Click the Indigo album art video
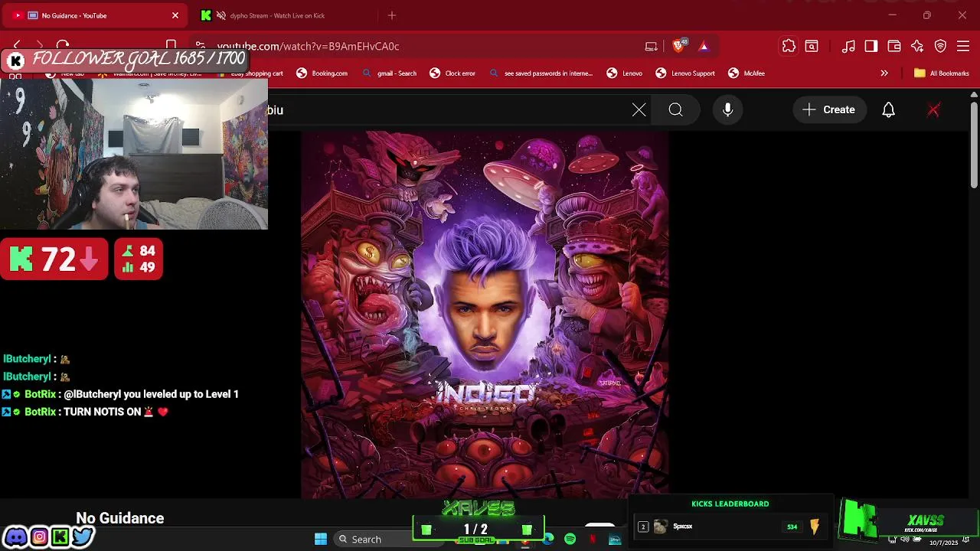The image size is (980, 551). [485, 315]
